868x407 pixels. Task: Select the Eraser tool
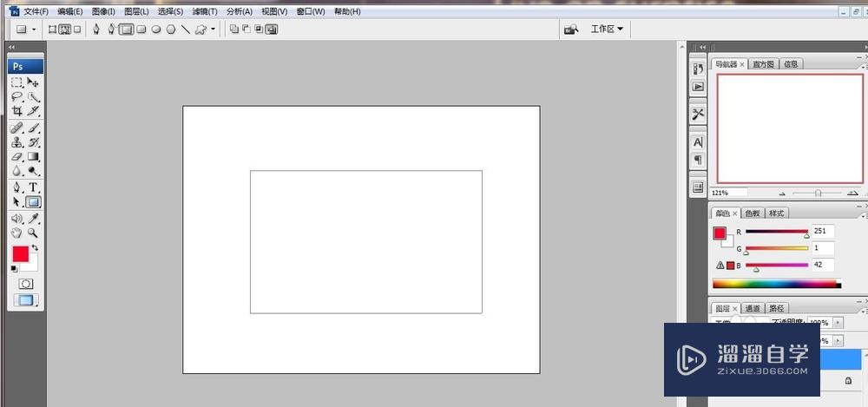[17, 157]
